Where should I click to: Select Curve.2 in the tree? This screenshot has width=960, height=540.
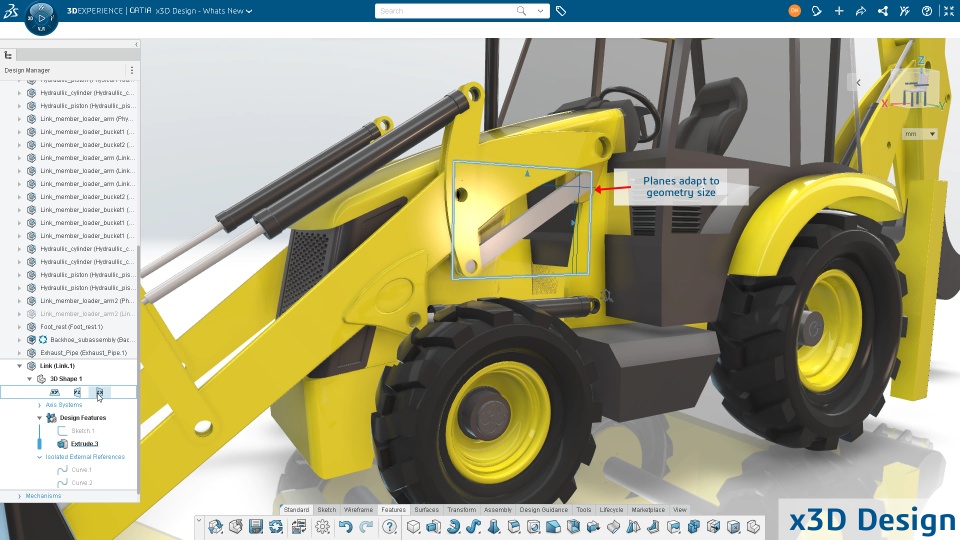[x=81, y=482]
